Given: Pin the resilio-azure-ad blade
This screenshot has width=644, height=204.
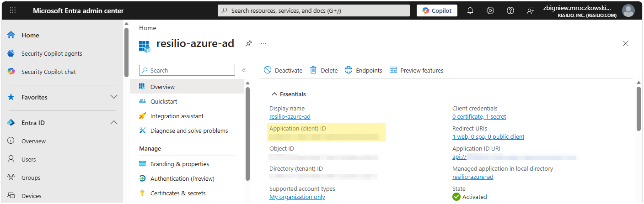Looking at the screenshot, I should (x=248, y=43).
